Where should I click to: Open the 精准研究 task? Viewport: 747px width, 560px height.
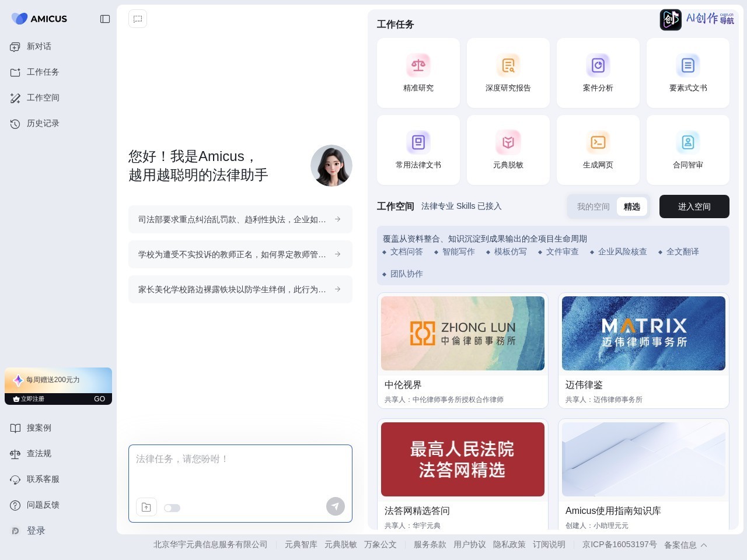tap(418, 73)
